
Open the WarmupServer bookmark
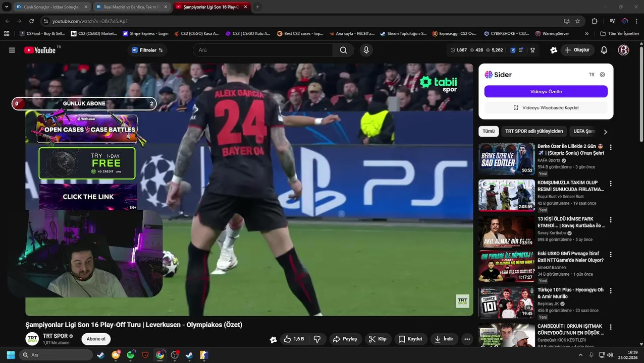(x=552, y=34)
